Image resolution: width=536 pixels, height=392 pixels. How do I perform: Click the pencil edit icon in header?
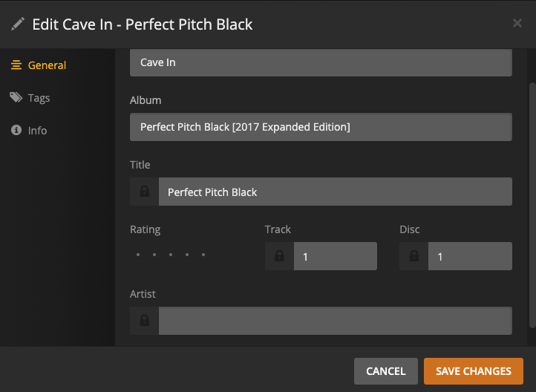click(18, 24)
